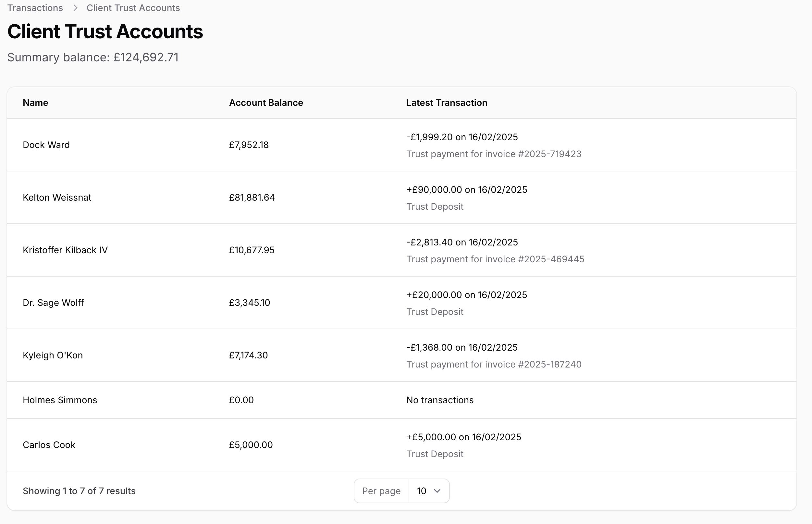Select the Carlos Cook name
This screenshot has width=812, height=524.
pyautogui.click(x=49, y=445)
